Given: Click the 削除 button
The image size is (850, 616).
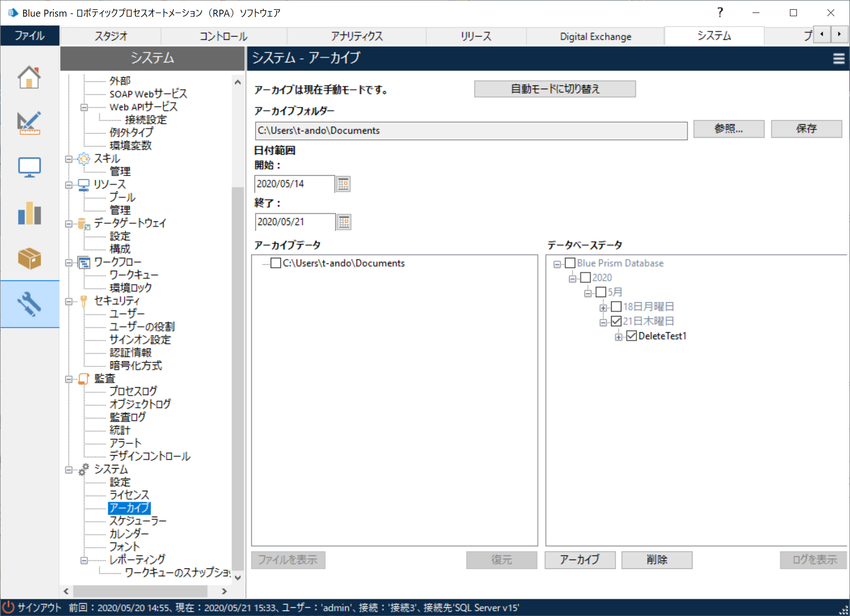Looking at the screenshot, I should tap(656, 560).
